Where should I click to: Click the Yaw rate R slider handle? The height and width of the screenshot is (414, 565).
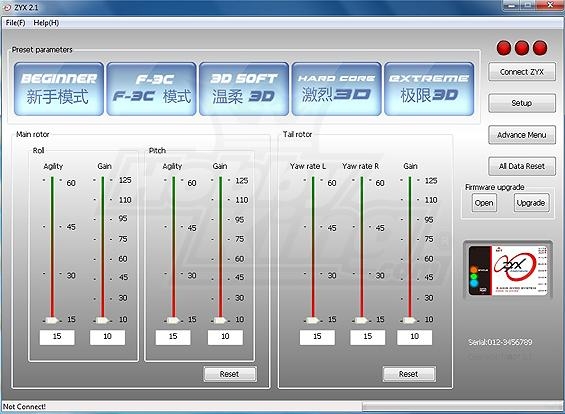click(x=361, y=320)
